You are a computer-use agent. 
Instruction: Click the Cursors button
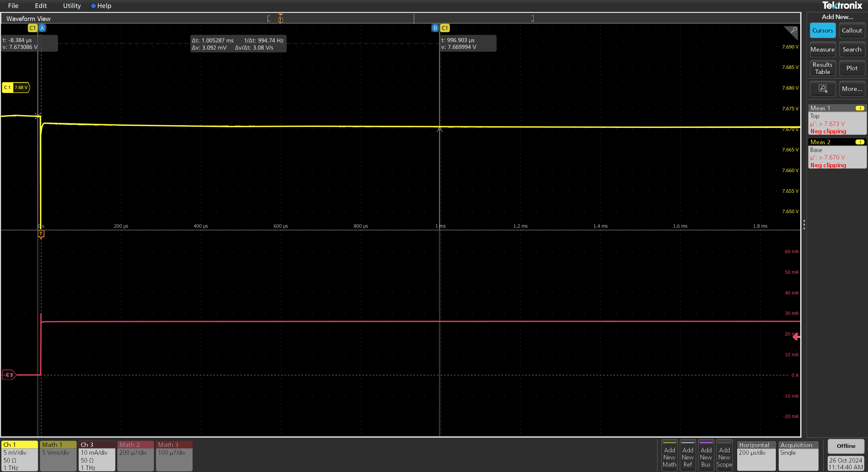tap(823, 31)
